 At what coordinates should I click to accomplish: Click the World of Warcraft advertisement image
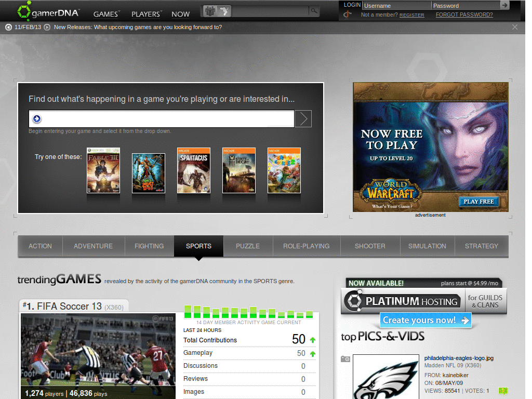[431, 147]
